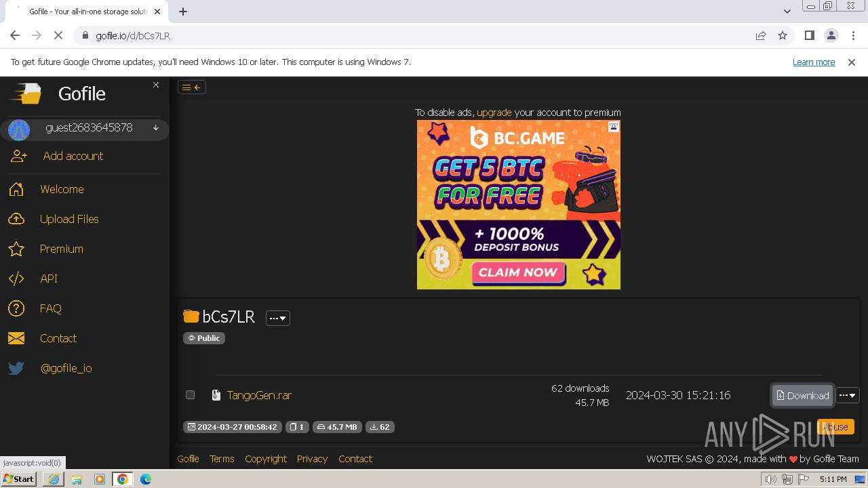Image resolution: width=868 pixels, height=488 pixels.
Task: Close the Gofile sidebar with X
Action: click(156, 85)
